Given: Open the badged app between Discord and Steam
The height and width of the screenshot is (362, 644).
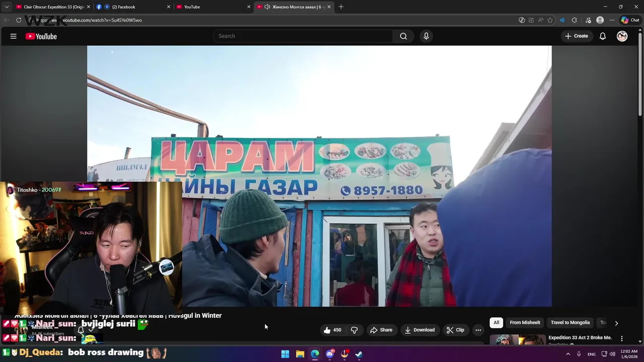Looking at the screenshot, I should [x=345, y=354].
